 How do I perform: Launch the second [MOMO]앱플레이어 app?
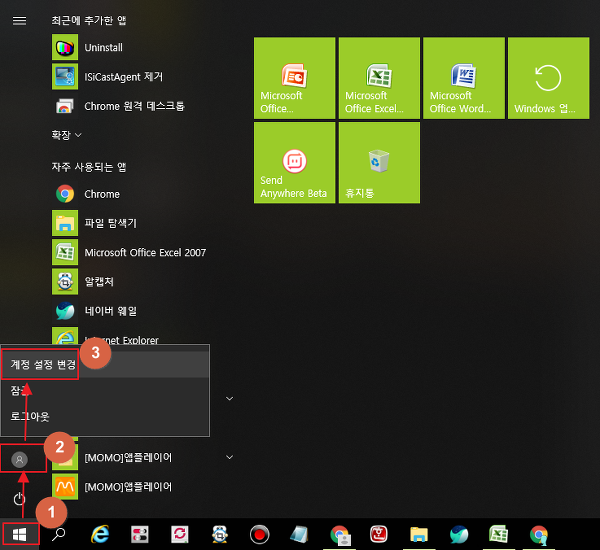click(130, 486)
